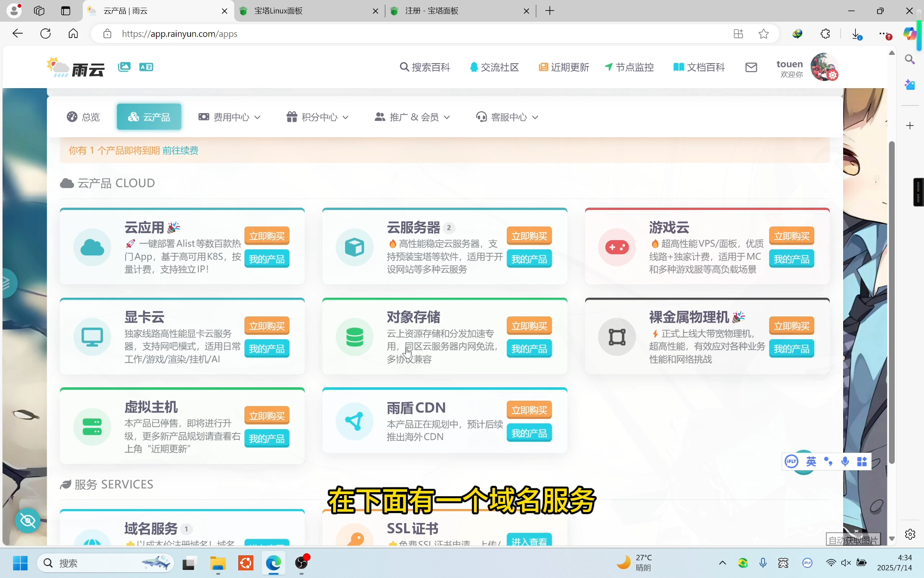
Task: Click 我的产品 for 虚拟主机
Action: click(267, 439)
